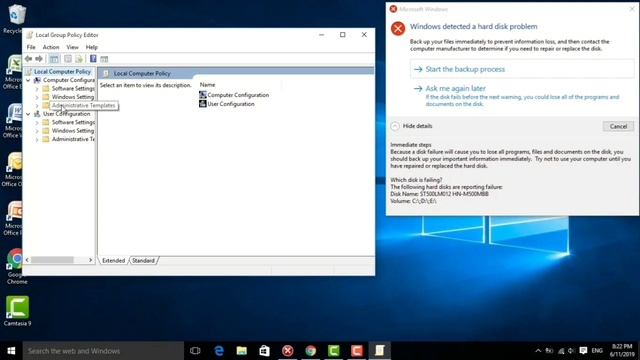Viewport: 640px width, 360px height.
Task: Click the tree pane scroll right arrow
Action: click(x=91, y=260)
